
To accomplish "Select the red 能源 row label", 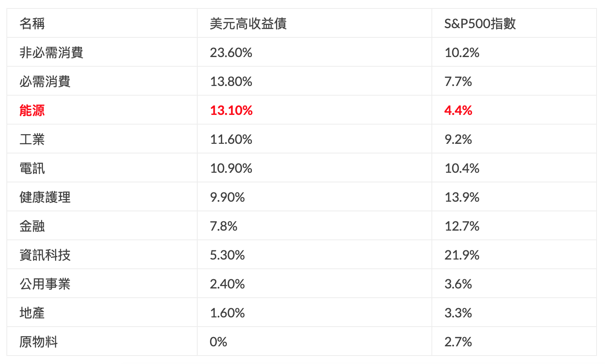I will 32,110.
